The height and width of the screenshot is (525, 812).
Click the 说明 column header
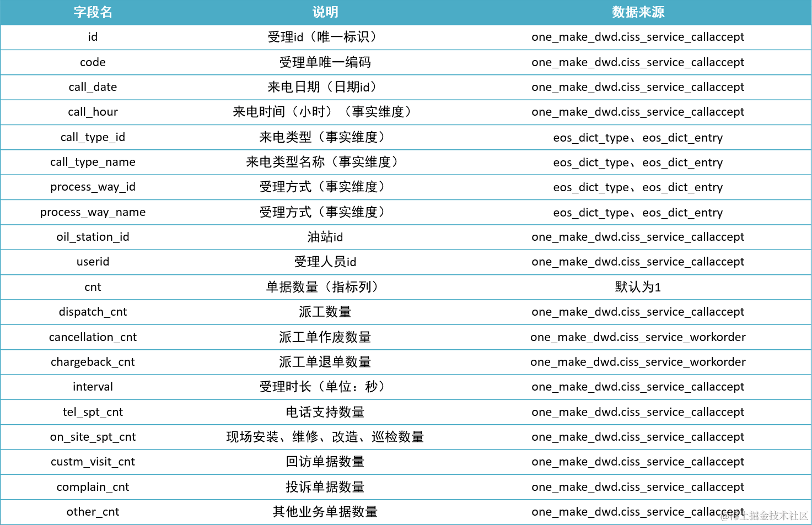coord(325,12)
